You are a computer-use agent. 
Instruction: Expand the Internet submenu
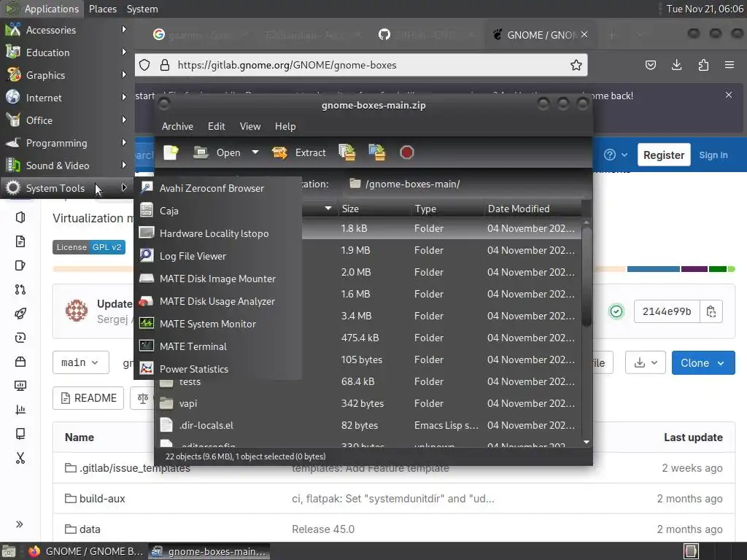coord(66,98)
